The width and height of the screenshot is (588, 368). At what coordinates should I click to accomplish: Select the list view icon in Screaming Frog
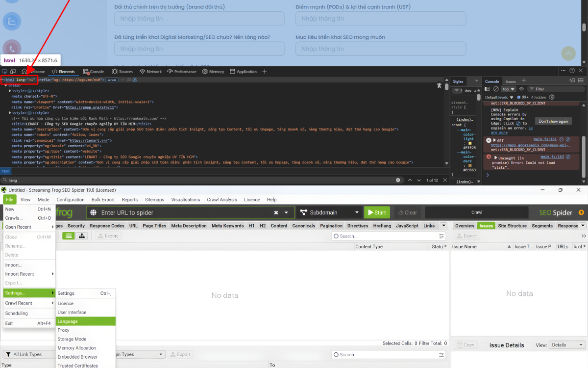69,236
